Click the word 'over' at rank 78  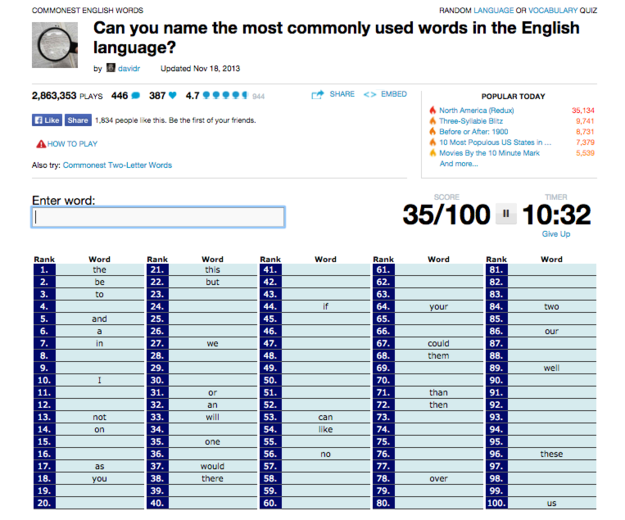pos(438,479)
